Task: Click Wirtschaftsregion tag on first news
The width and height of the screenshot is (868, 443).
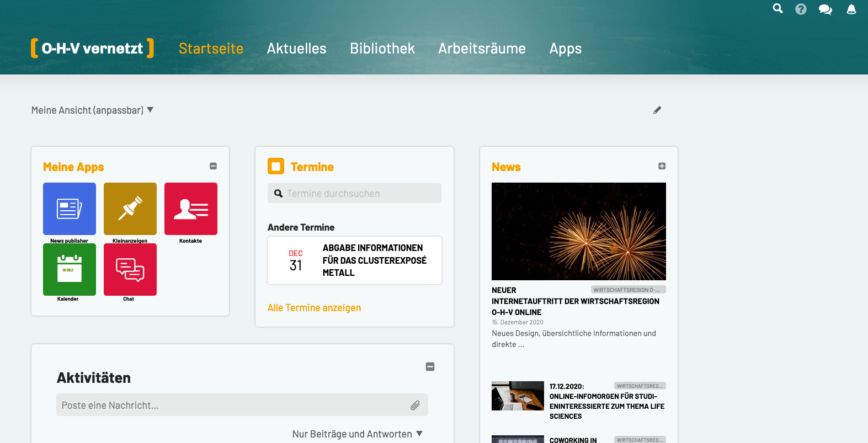Action: (629, 290)
